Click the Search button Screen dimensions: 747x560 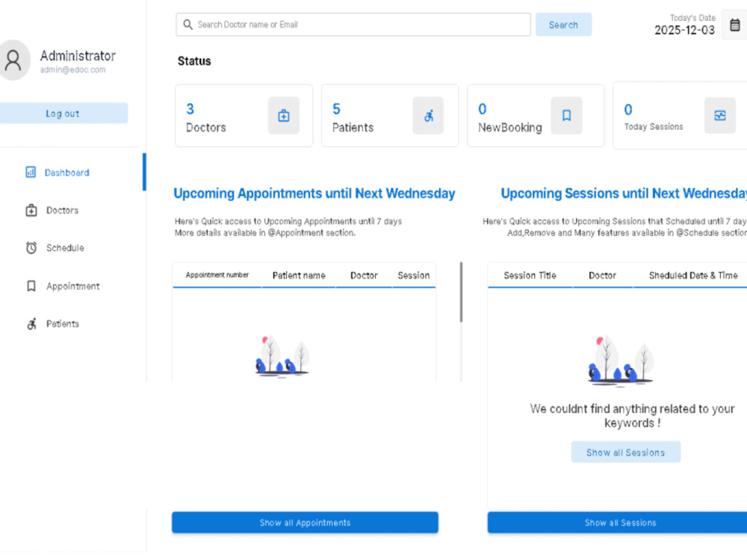(563, 25)
